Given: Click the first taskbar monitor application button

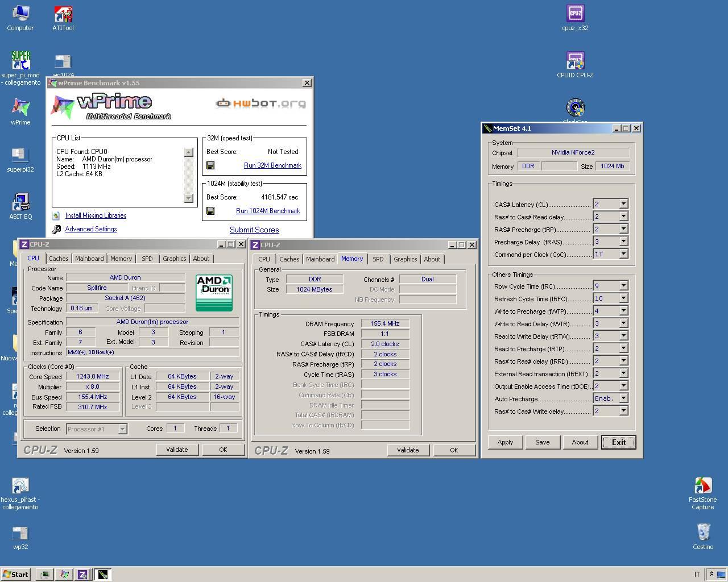Looking at the screenshot, I should click(x=44, y=575).
